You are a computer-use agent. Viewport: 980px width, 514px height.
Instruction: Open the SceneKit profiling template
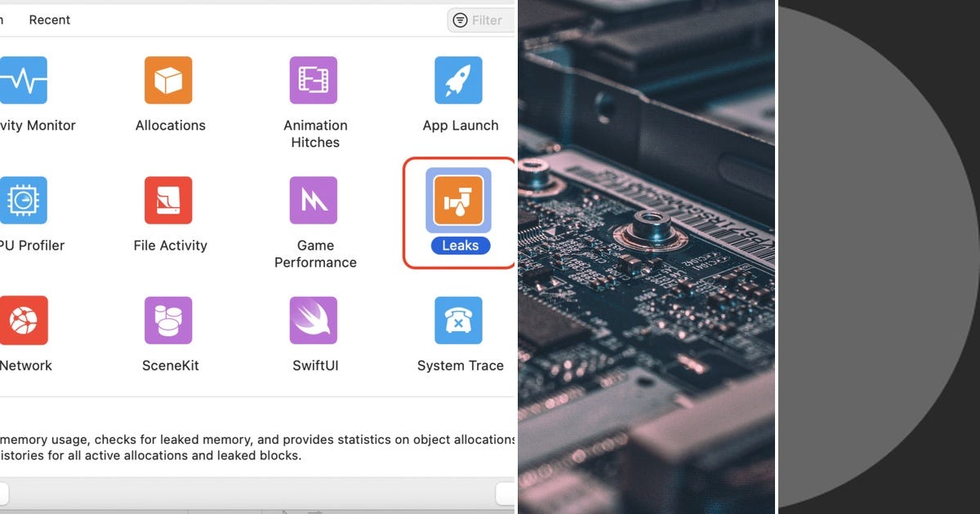coord(170,320)
